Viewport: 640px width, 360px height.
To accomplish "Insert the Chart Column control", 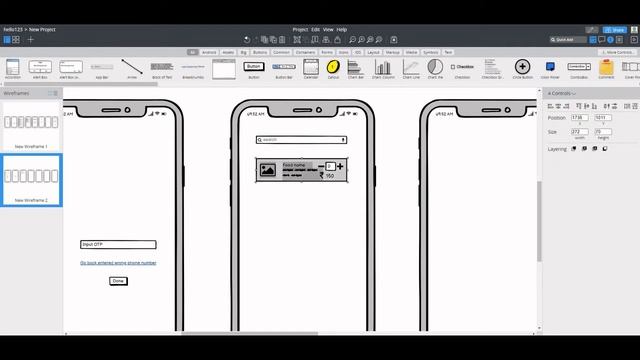I will [x=383, y=69].
